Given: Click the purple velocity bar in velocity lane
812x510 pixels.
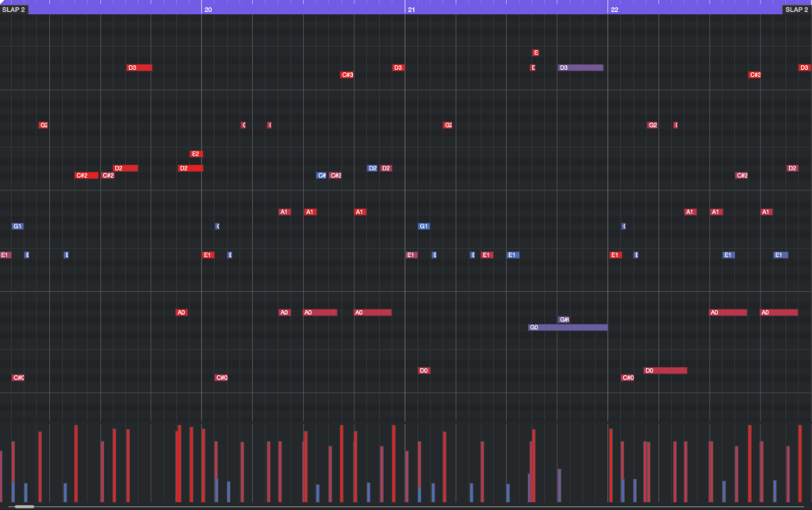Looking at the screenshot, I should click(559, 485).
